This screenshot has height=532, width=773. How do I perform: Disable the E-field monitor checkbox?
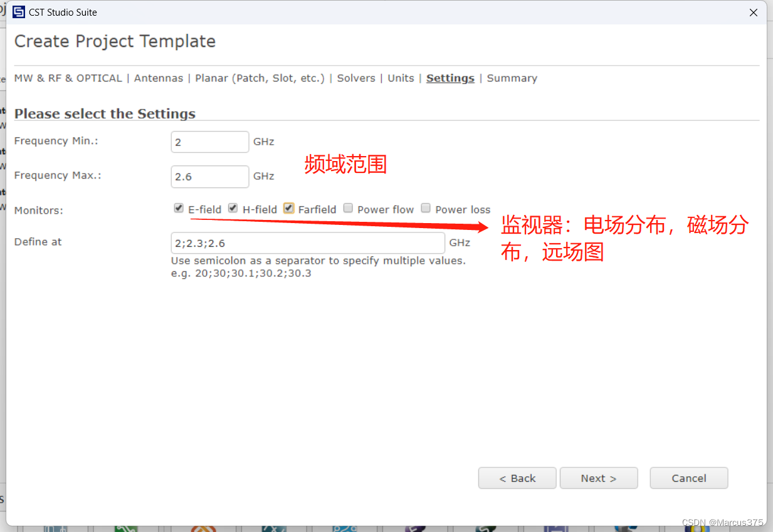pyautogui.click(x=179, y=207)
